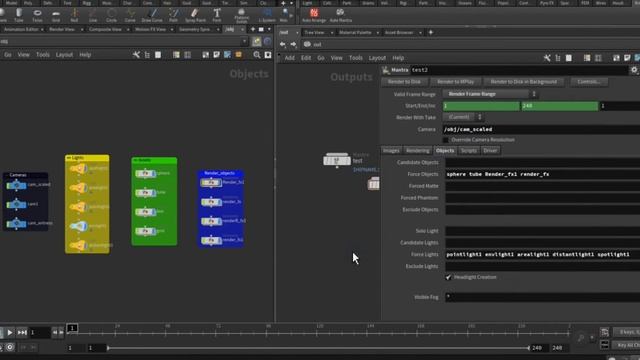Click Render to Disk in Background button
This screenshot has height=360, width=640.
524,82
